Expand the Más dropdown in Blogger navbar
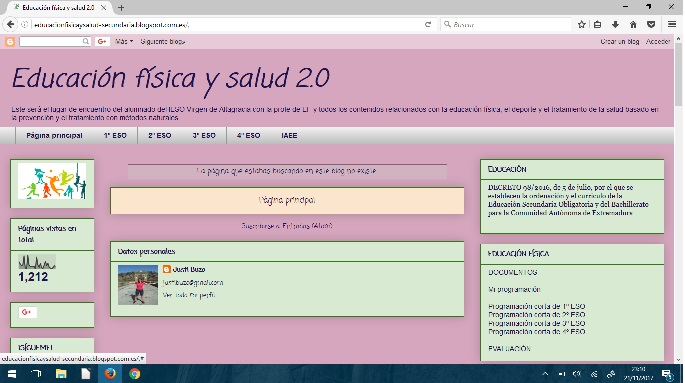This screenshot has height=383, width=685. pyautogui.click(x=124, y=41)
